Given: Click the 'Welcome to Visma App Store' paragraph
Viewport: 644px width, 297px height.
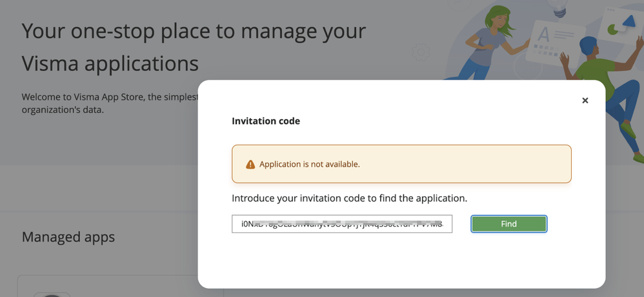Looking at the screenshot, I should 110,103.
